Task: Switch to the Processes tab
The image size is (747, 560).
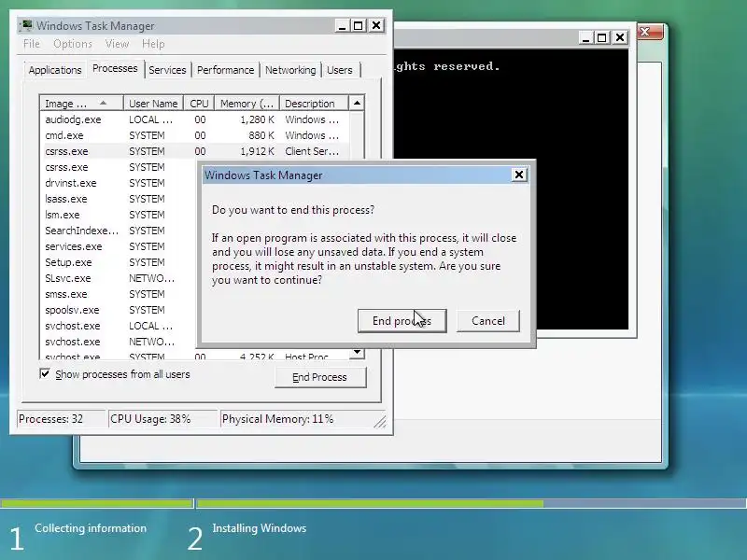Action: 115,68
